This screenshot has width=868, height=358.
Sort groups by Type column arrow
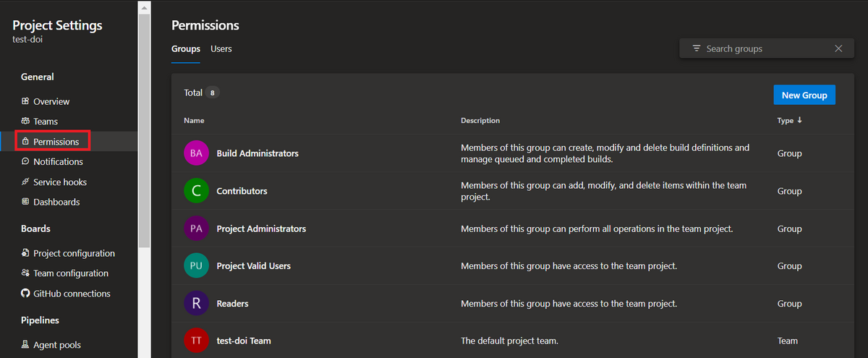point(799,120)
